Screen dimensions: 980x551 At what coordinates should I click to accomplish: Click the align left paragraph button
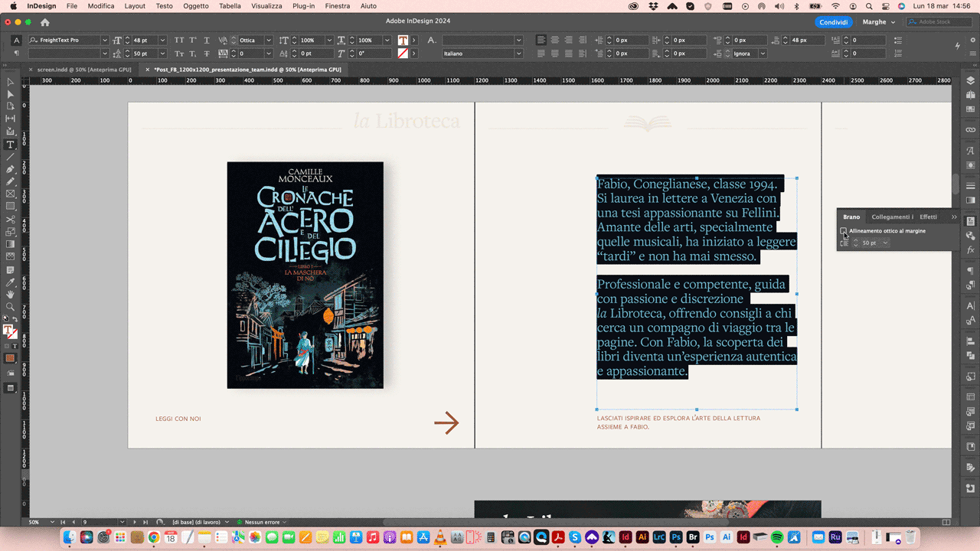541,40
